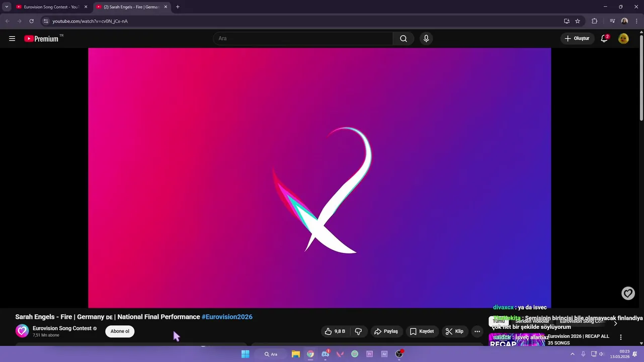Image resolution: width=644 pixels, height=362 pixels.
Task: Close the Eurovision Song Contest tab
Action: [86, 7]
